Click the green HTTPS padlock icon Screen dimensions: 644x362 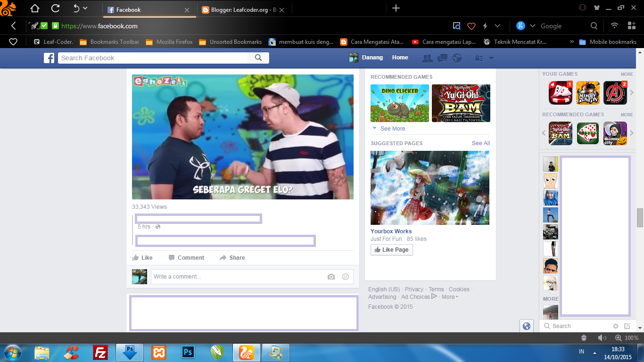(x=55, y=26)
